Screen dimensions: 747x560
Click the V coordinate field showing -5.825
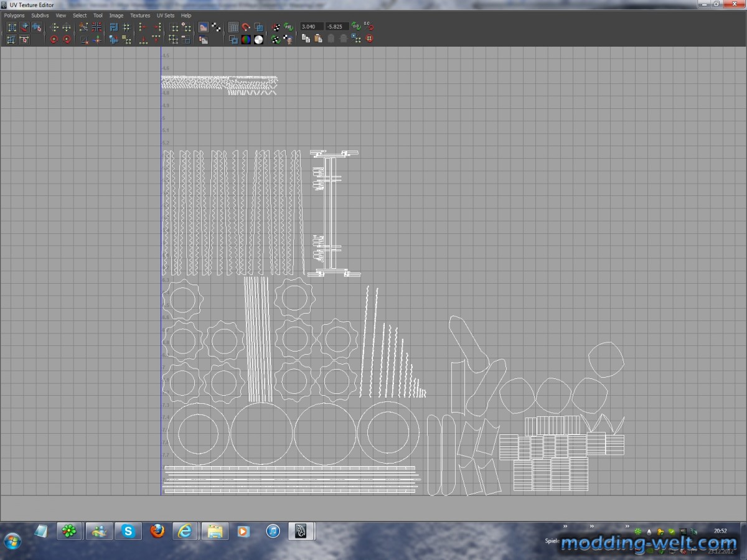point(337,27)
